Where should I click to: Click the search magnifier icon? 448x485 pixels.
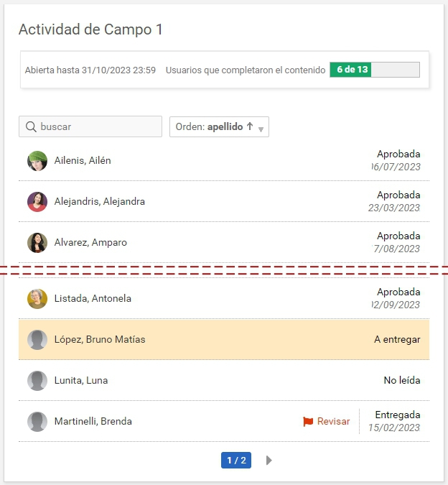click(31, 127)
